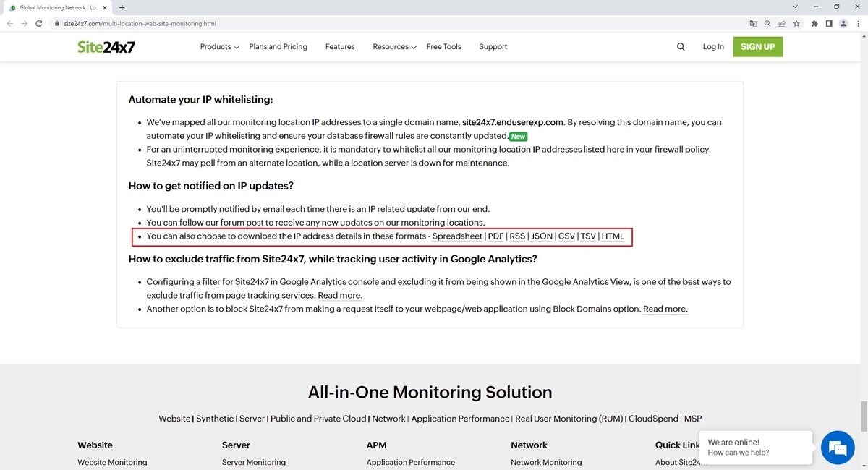868x470 pixels.
Task: Open Website Monitoring footer link
Action: tap(112, 462)
